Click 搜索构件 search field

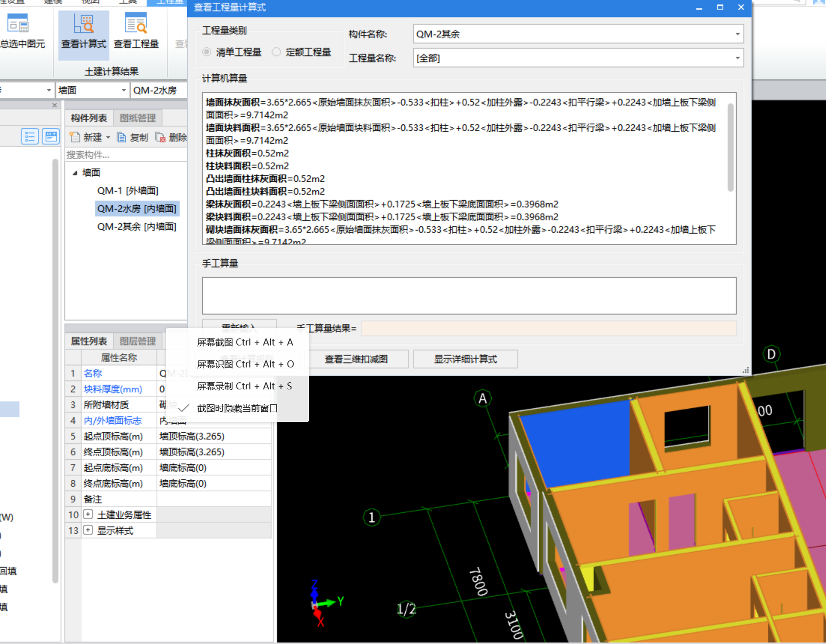(x=126, y=155)
